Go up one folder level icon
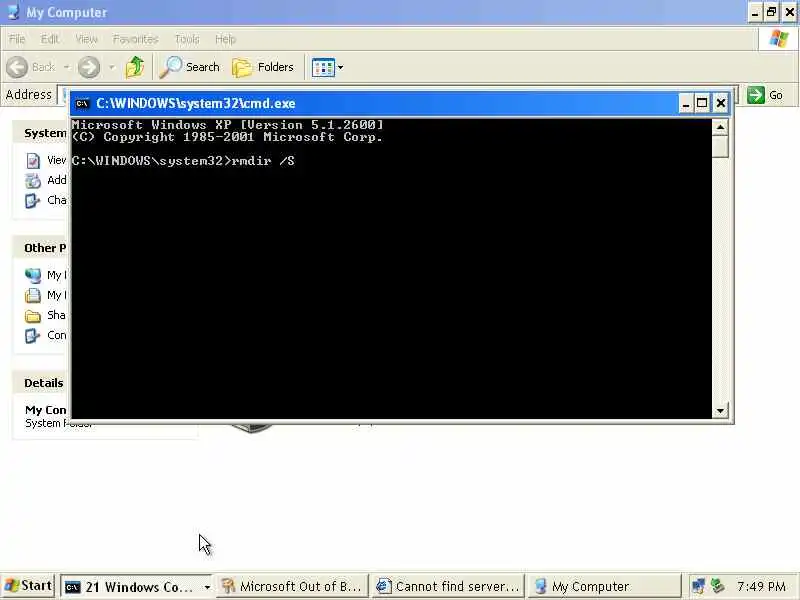The image size is (800, 600). pos(135,67)
